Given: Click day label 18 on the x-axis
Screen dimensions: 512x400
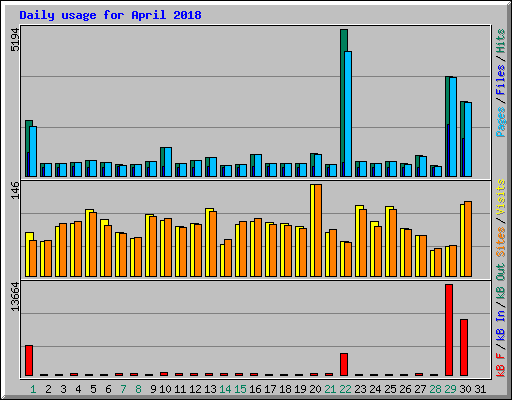Looking at the screenshot, I should [x=285, y=389].
